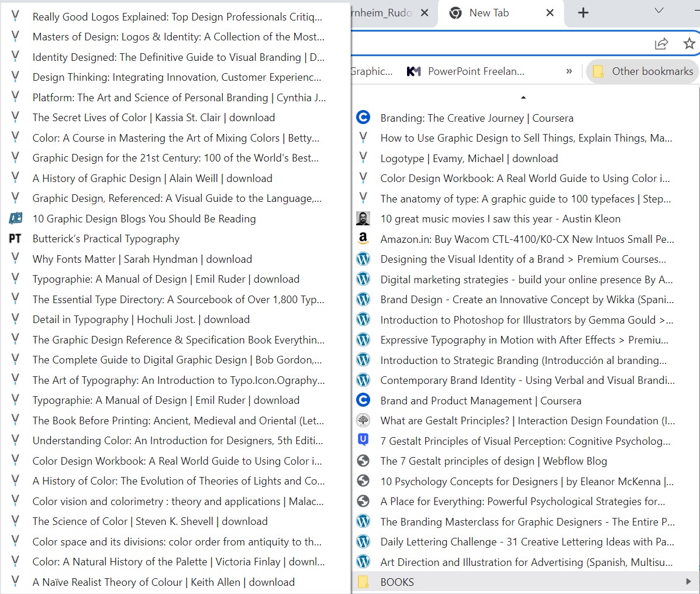Open a new tab with plus button

pyautogui.click(x=583, y=13)
